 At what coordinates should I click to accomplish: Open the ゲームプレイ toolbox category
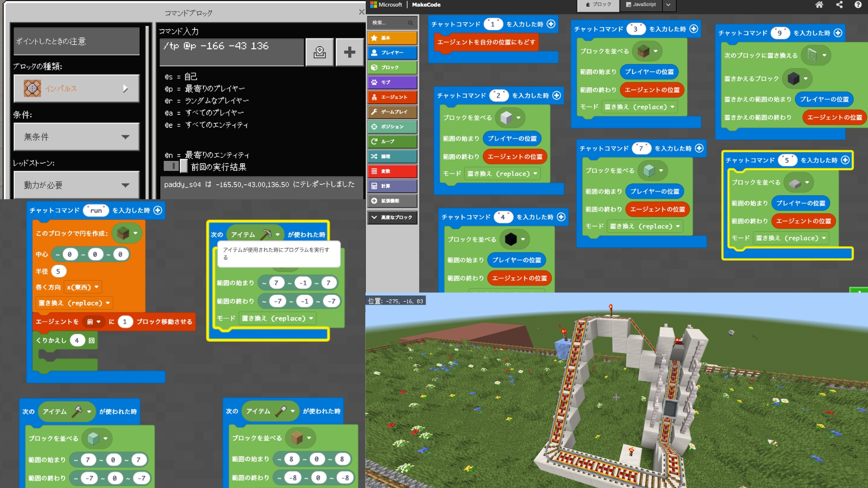[392, 112]
